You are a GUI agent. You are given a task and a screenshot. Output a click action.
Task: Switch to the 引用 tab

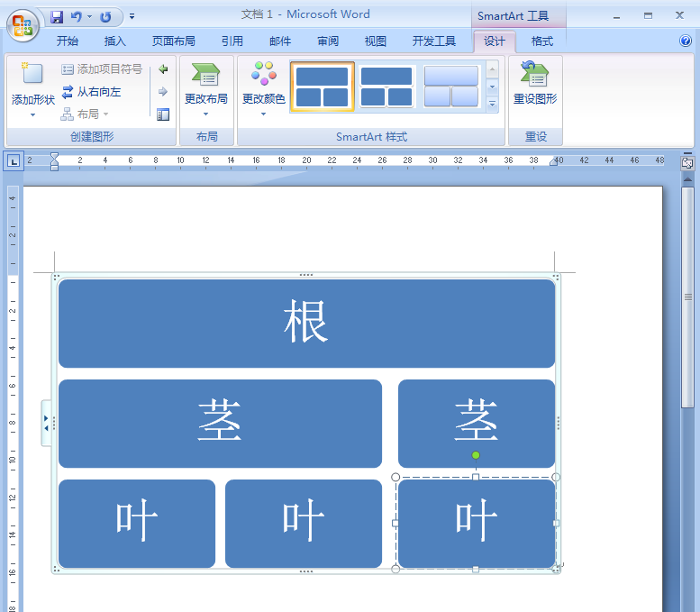click(232, 41)
